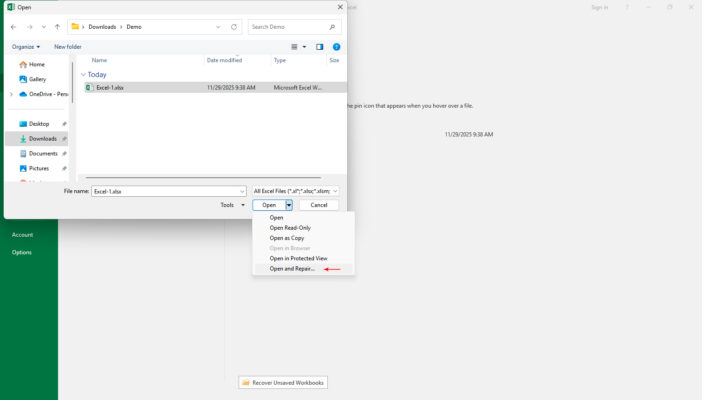Image resolution: width=702 pixels, height=400 pixels.
Task: Open the recent locations chevron
Action: (x=43, y=27)
